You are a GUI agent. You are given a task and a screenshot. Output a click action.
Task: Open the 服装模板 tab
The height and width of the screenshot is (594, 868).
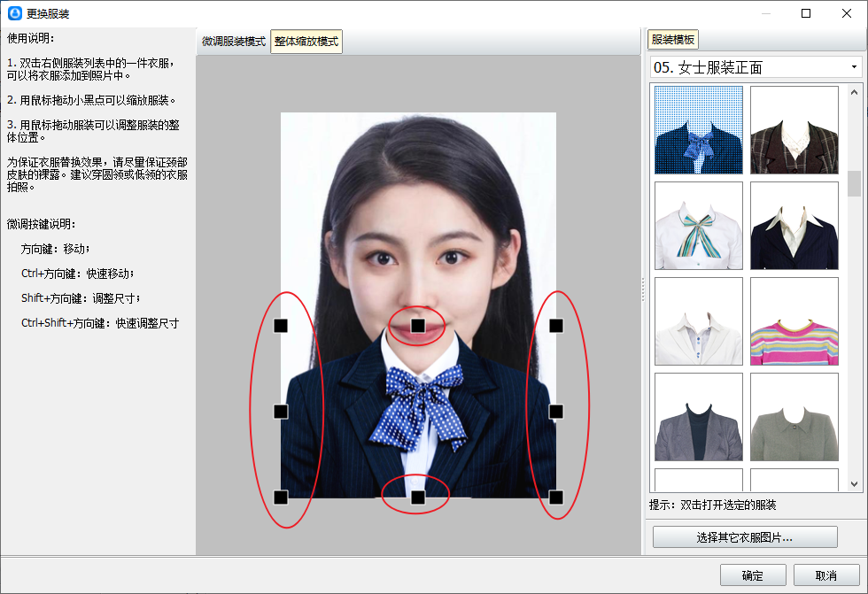pyautogui.click(x=672, y=40)
